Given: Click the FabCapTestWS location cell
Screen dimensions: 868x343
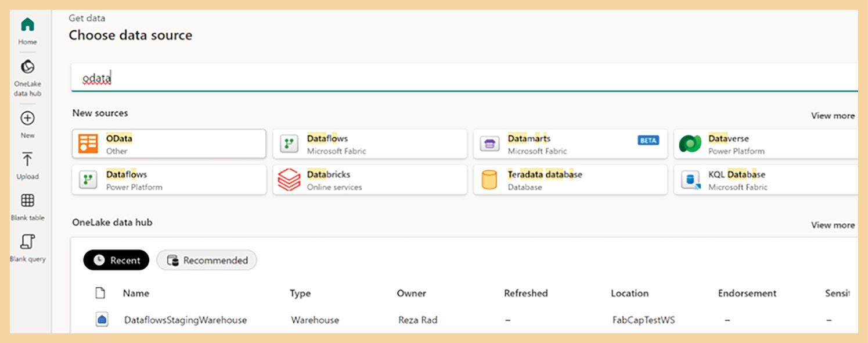Looking at the screenshot, I should pos(644,320).
